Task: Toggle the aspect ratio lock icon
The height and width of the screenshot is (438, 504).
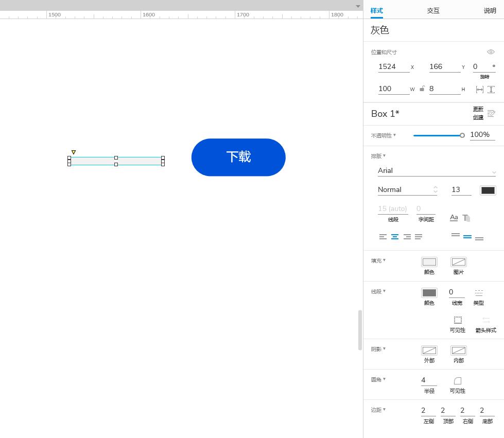Action: [422, 89]
